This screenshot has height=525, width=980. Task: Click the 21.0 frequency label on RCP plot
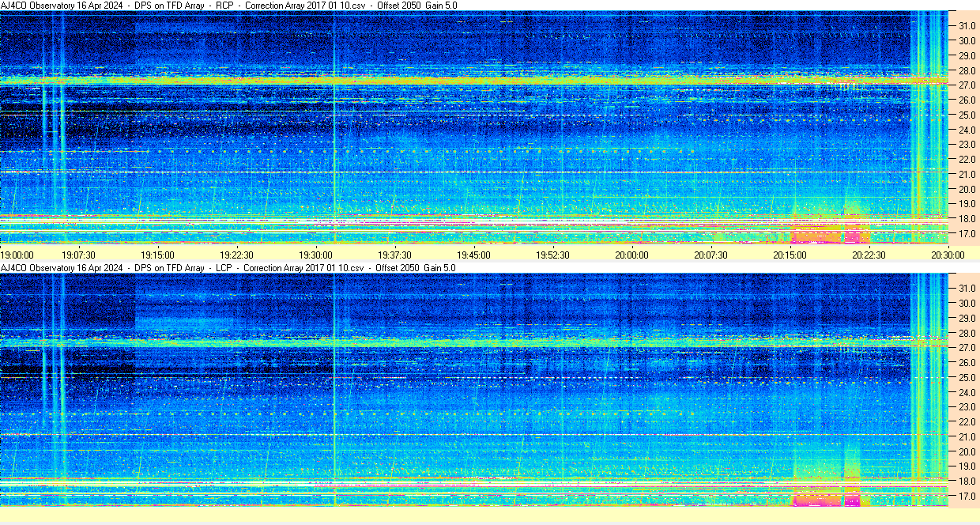coord(967,174)
